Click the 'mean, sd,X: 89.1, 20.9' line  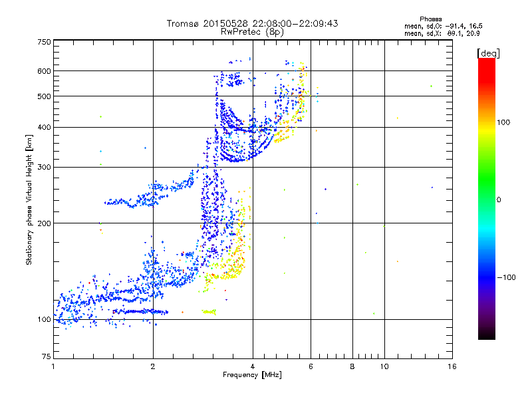(x=442, y=33)
